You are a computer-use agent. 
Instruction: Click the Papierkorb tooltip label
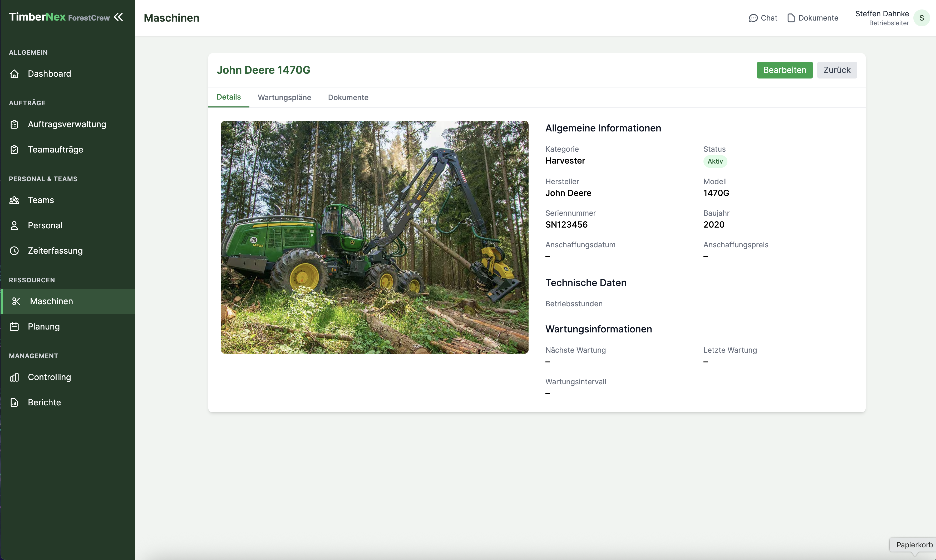[914, 545]
